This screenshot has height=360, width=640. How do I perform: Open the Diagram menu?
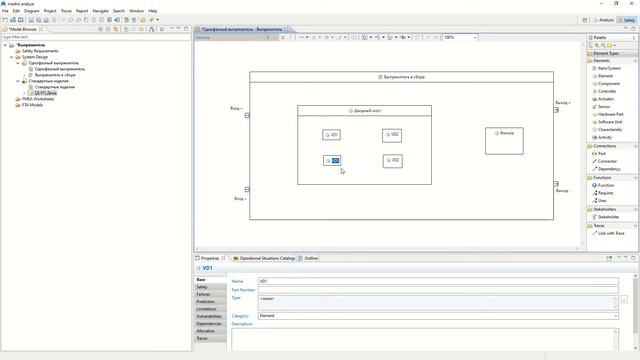pyautogui.click(x=31, y=11)
